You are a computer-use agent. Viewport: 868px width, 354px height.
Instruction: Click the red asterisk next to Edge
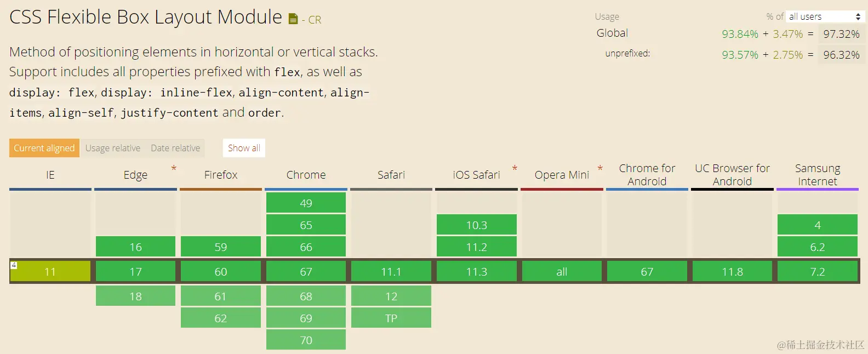pos(174,168)
